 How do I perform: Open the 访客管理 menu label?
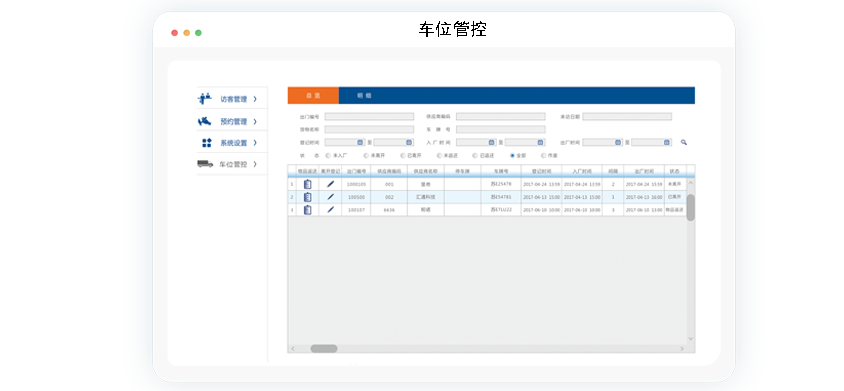pyautogui.click(x=234, y=99)
